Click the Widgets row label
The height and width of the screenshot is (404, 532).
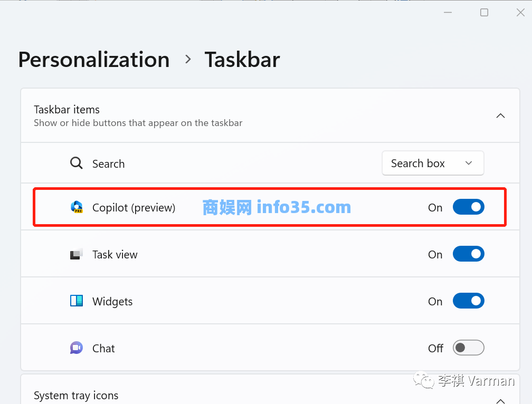(x=112, y=302)
